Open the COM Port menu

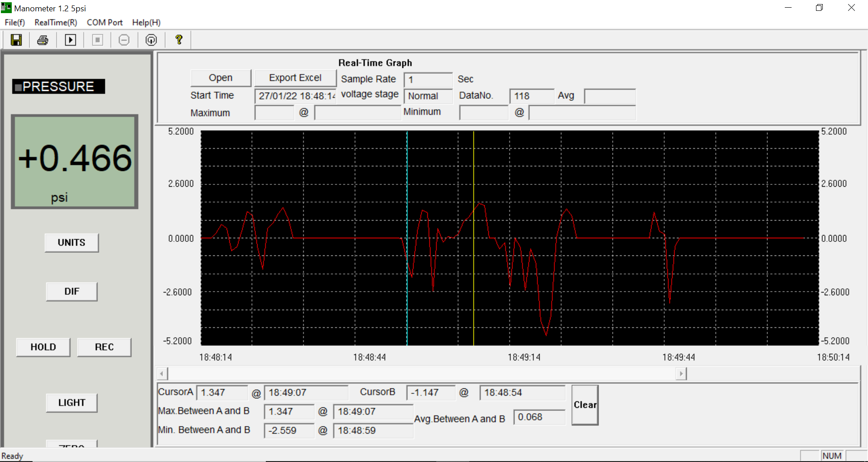click(105, 22)
